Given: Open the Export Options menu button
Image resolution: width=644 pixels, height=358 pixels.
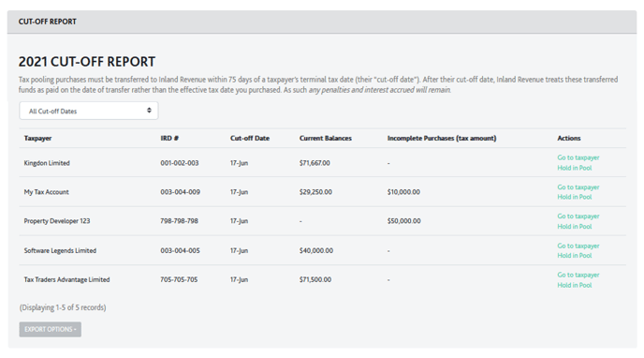Looking at the screenshot, I should (x=51, y=329).
